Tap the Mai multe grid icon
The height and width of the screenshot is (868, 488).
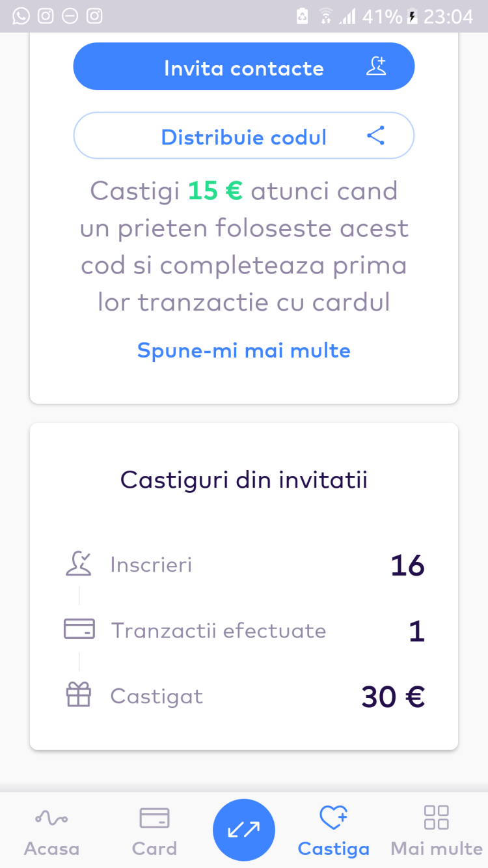pos(436,817)
